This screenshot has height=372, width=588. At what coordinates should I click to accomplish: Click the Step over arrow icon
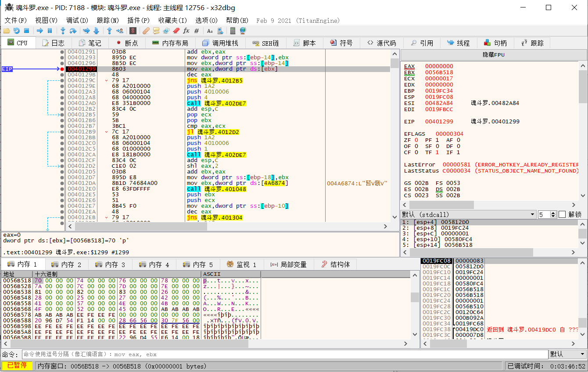pos(73,31)
